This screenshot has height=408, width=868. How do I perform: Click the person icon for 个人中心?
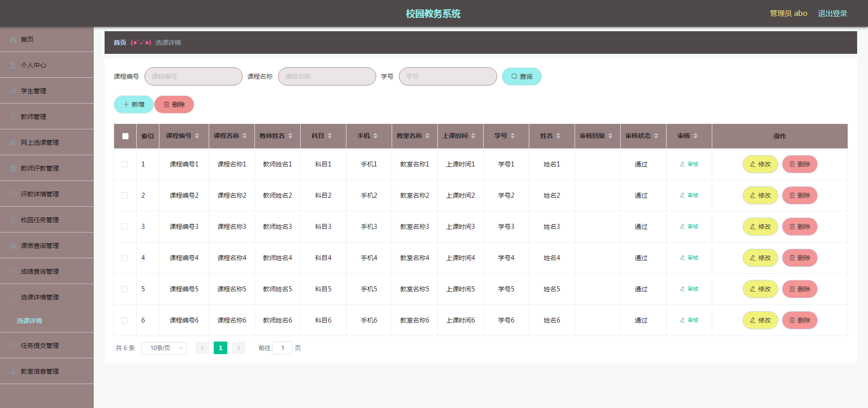click(x=13, y=66)
